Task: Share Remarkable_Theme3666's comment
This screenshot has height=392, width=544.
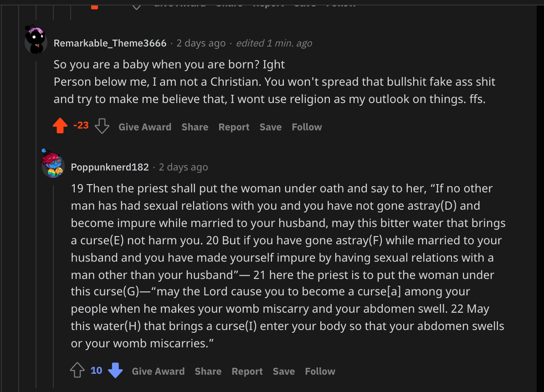Action: click(x=195, y=127)
